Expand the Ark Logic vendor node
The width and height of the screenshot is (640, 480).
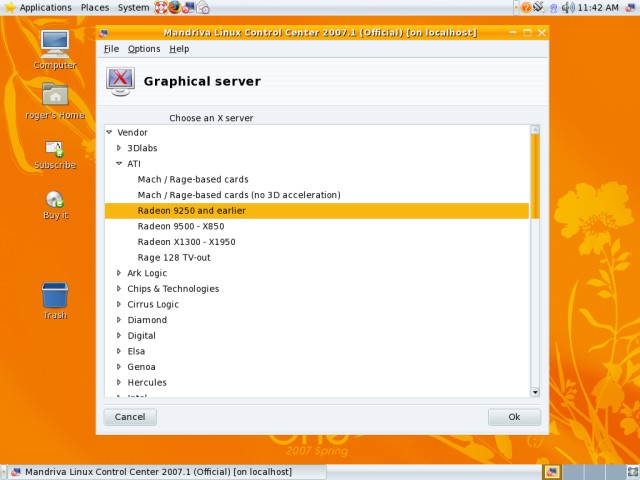pos(119,273)
